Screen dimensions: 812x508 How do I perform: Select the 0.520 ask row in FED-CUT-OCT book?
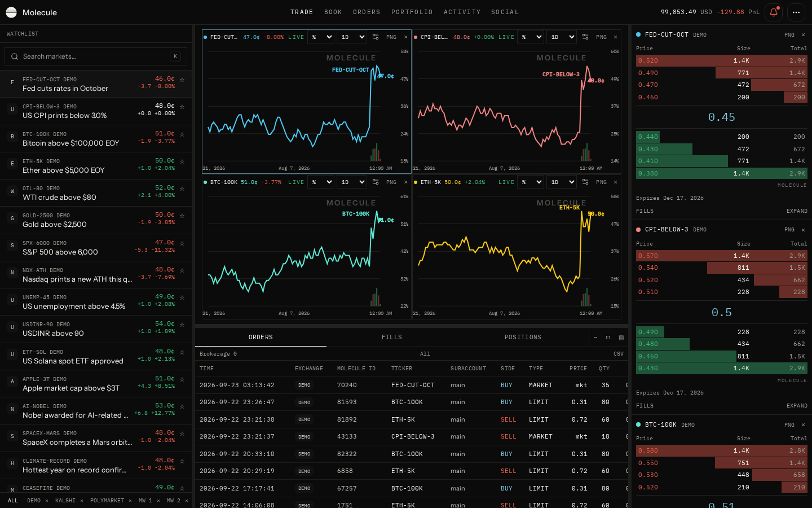click(x=722, y=60)
